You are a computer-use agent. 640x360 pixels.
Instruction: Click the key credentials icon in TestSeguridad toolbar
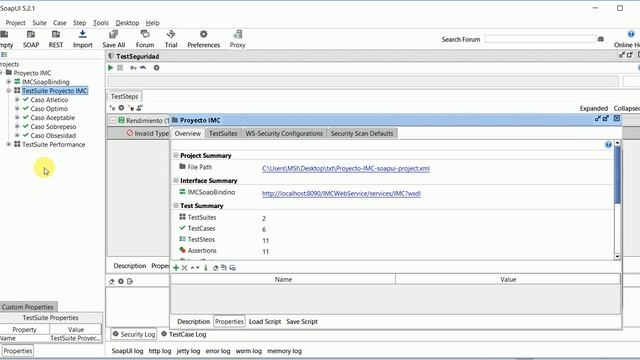coord(133,68)
